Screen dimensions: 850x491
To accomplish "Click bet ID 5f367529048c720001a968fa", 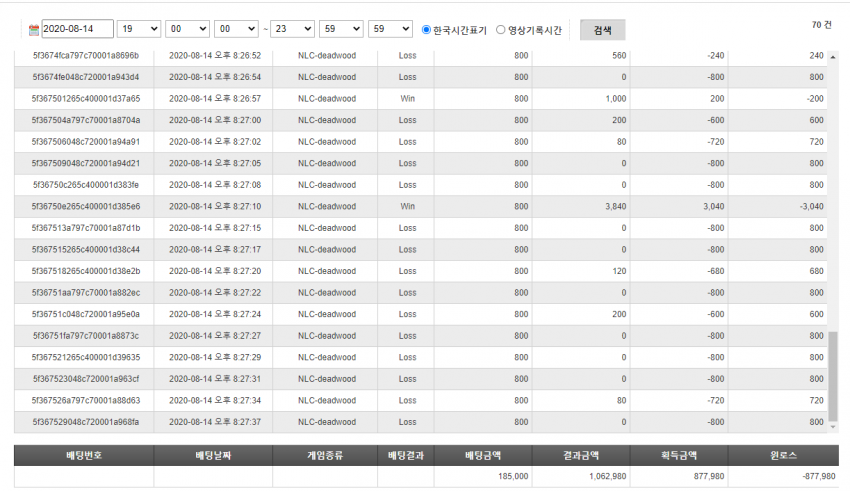I will pyautogui.click(x=86, y=422).
